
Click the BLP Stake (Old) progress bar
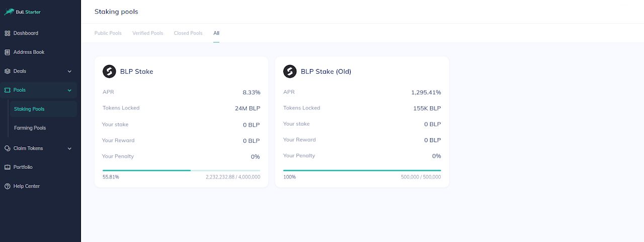[x=362, y=170]
